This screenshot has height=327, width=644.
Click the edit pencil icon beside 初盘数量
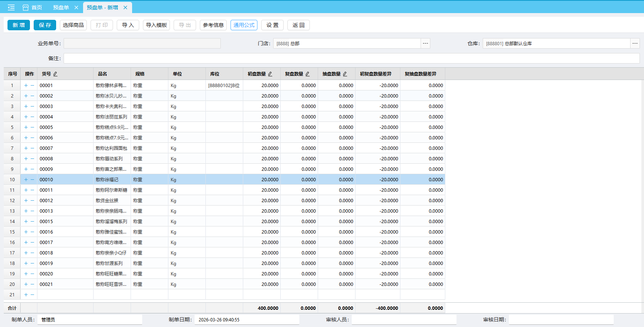[x=270, y=74]
